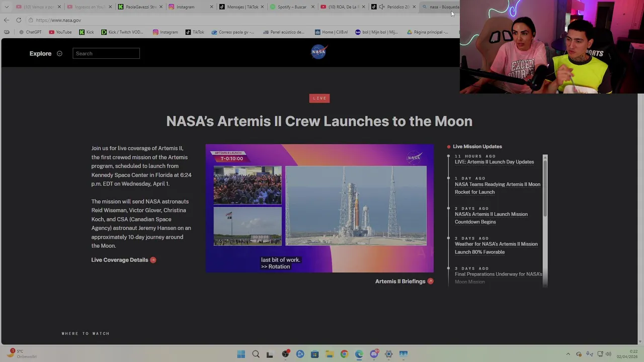Reload the nasa.gov page
644x362 pixels.
[x=19, y=20]
